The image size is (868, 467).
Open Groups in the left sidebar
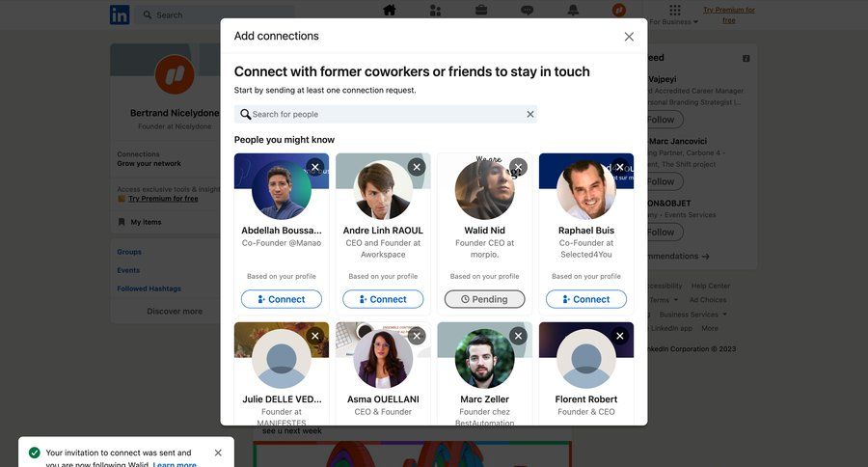point(129,252)
